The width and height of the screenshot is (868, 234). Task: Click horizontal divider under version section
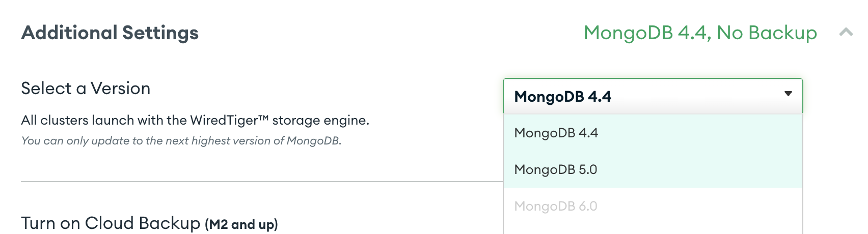tap(262, 181)
